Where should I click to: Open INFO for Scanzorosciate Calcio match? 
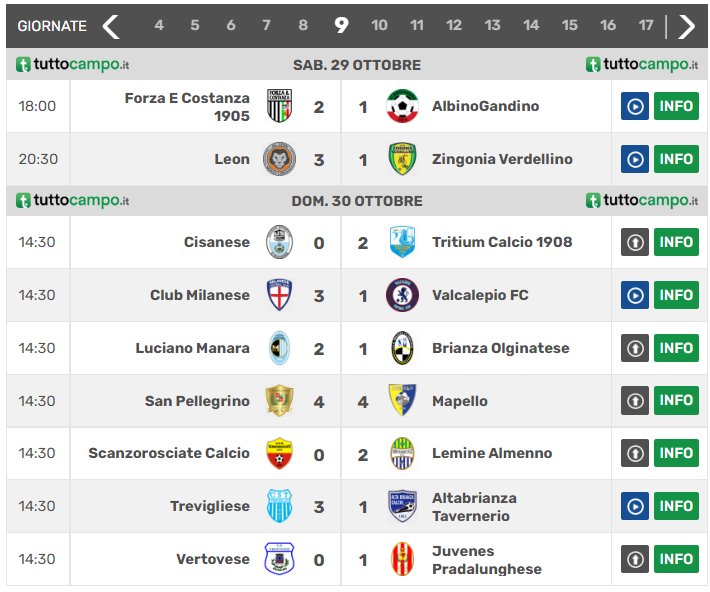(x=676, y=453)
